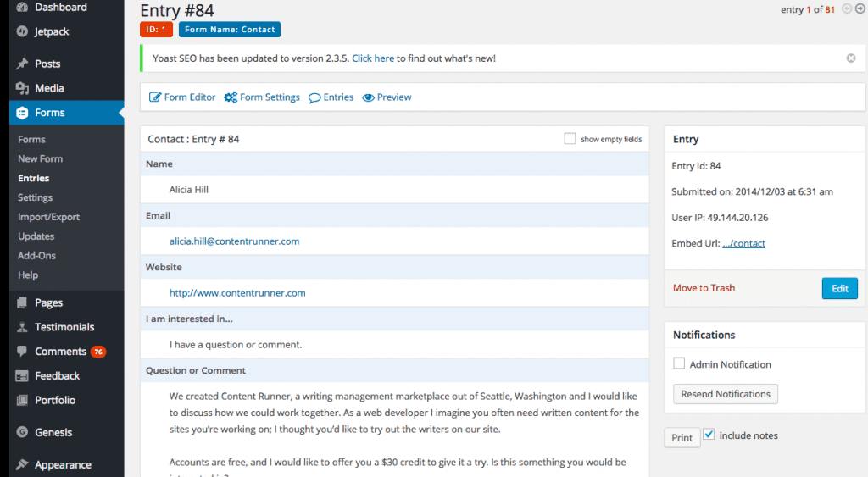
Task: Click the Testimonials person icon
Action: coord(22,327)
